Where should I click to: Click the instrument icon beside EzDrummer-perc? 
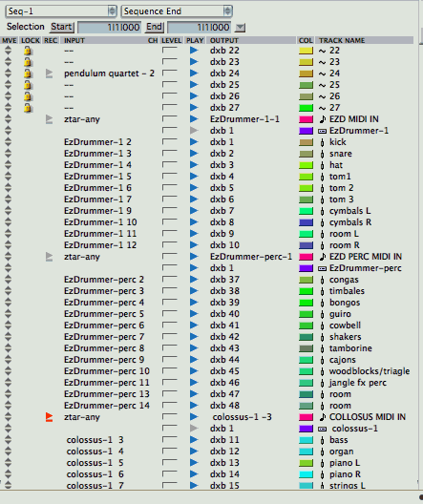pos(323,268)
